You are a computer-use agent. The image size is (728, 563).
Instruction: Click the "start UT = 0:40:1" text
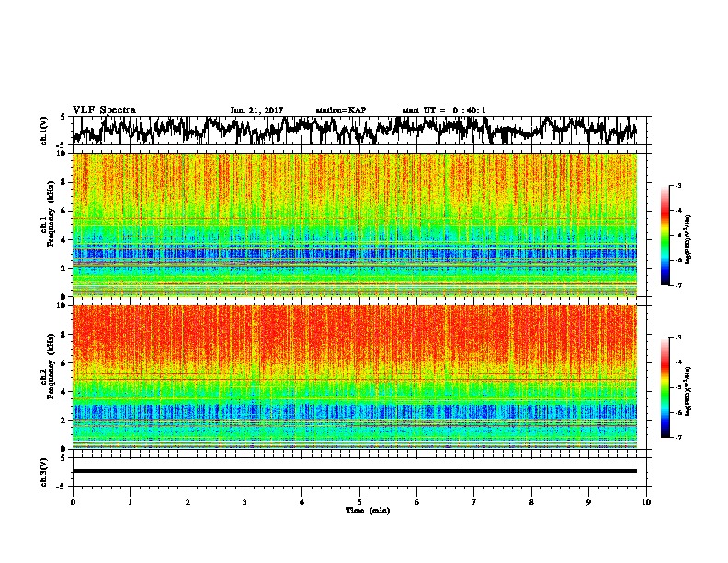point(444,110)
